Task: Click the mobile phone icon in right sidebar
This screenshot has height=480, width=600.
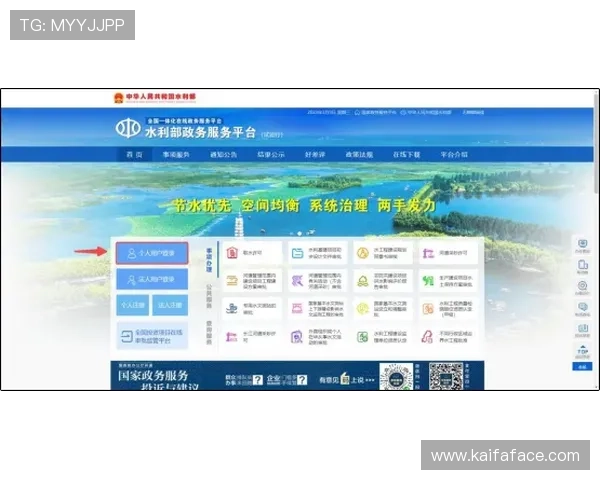Action: point(582,266)
